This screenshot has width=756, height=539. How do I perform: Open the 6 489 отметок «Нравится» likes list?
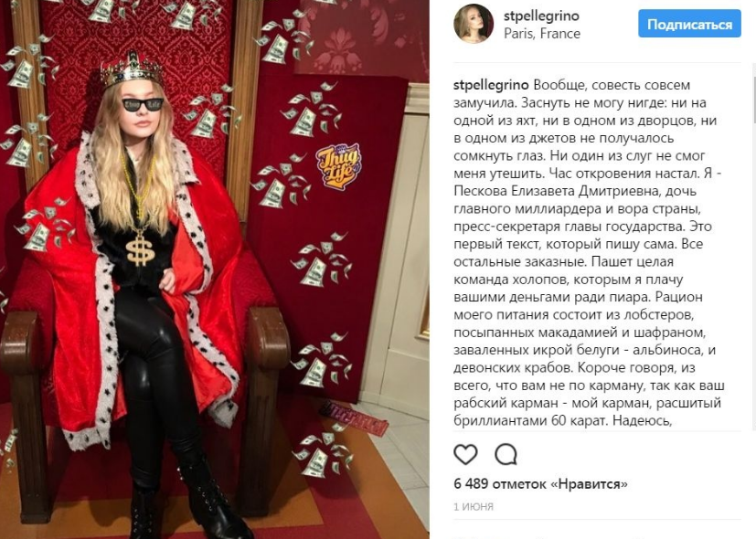coord(540,483)
